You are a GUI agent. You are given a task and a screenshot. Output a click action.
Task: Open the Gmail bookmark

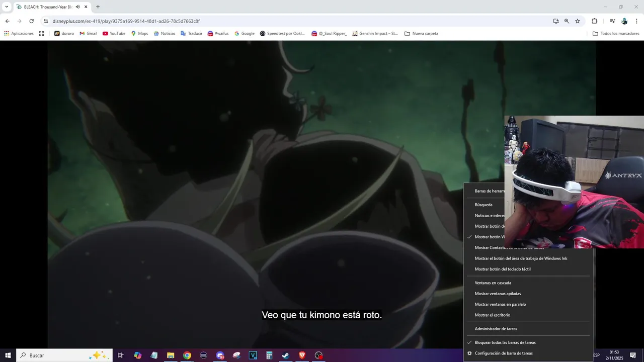coord(89,34)
